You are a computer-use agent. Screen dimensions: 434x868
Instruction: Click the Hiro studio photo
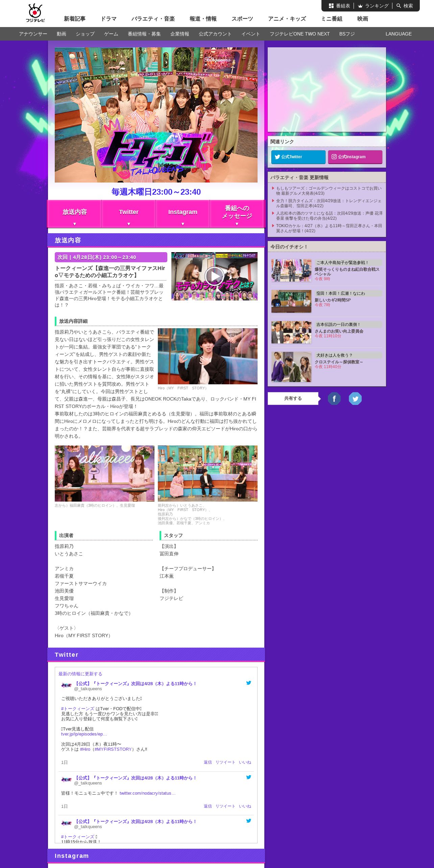(x=208, y=356)
